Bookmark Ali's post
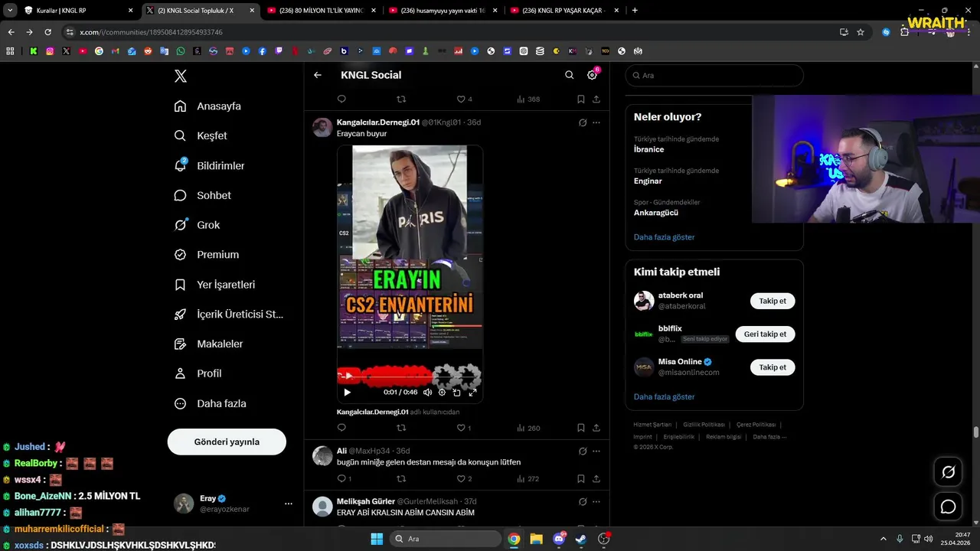The height and width of the screenshot is (551, 980). [581, 479]
